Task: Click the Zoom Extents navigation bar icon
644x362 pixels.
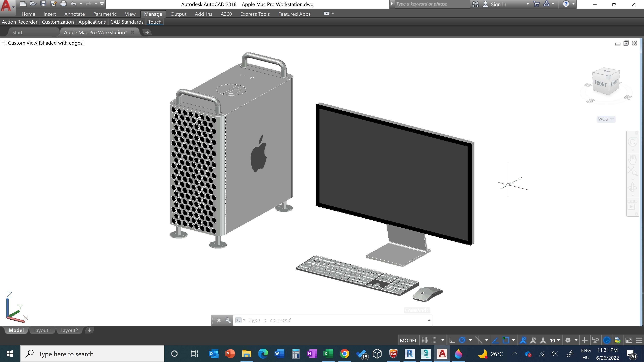Action: click(x=632, y=172)
